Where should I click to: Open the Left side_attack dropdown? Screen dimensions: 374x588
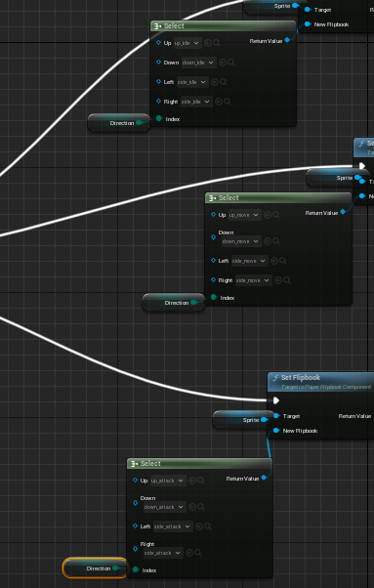(x=173, y=526)
